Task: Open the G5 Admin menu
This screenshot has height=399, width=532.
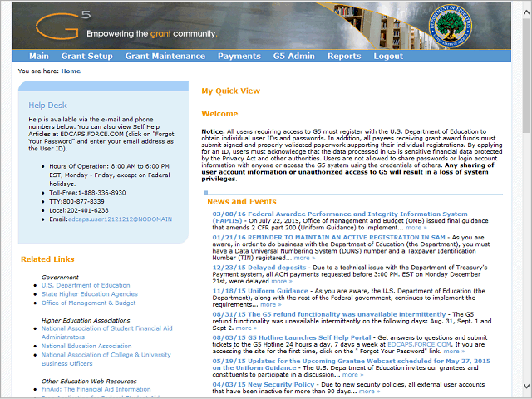Action: (294, 56)
